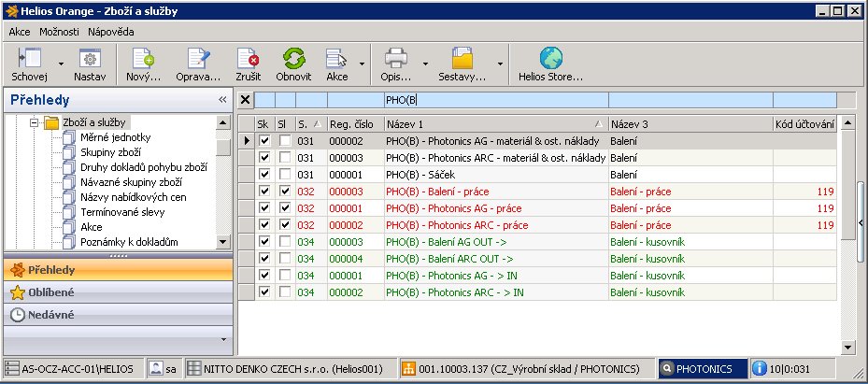The image size is (868, 384).
Task: Click the Zboží a služby folder icon
Action: point(51,122)
